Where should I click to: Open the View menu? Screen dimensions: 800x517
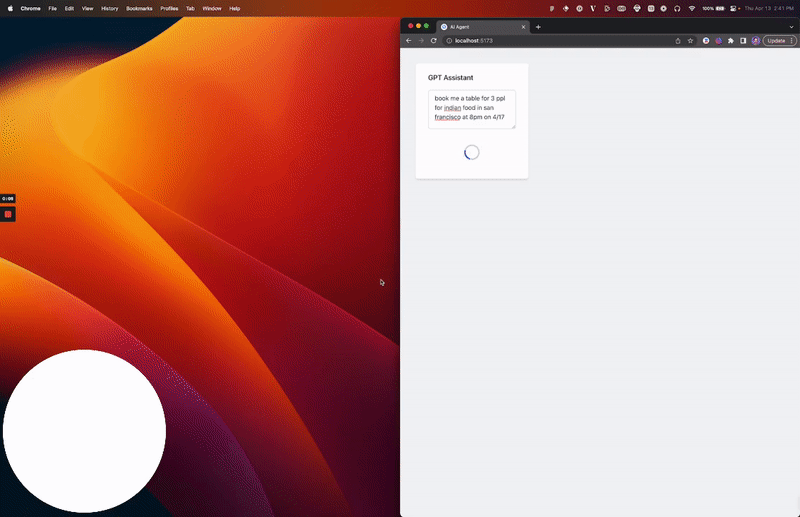coord(88,8)
